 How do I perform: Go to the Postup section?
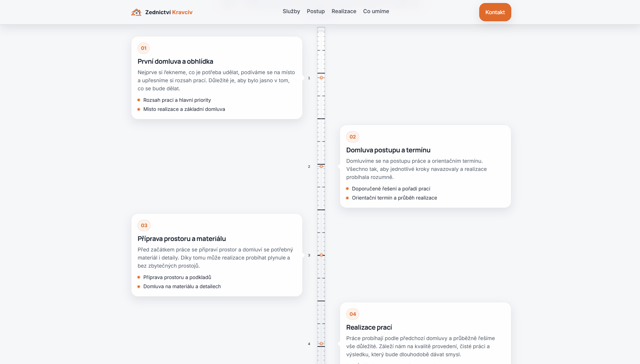click(x=316, y=11)
